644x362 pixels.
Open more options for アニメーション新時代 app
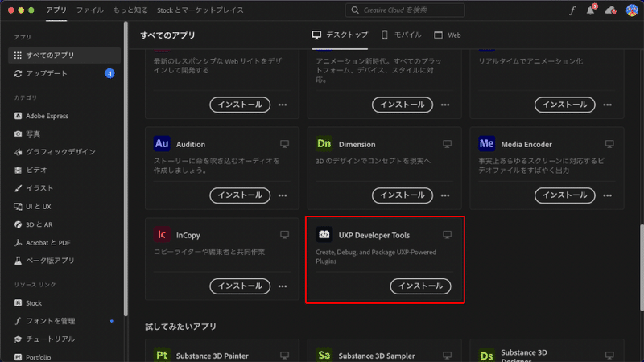[x=445, y=105]
